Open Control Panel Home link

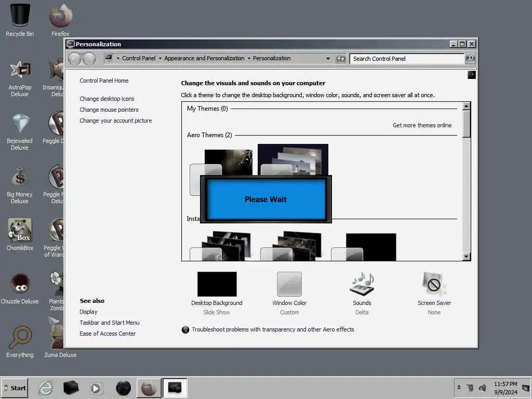click(104, 81)
